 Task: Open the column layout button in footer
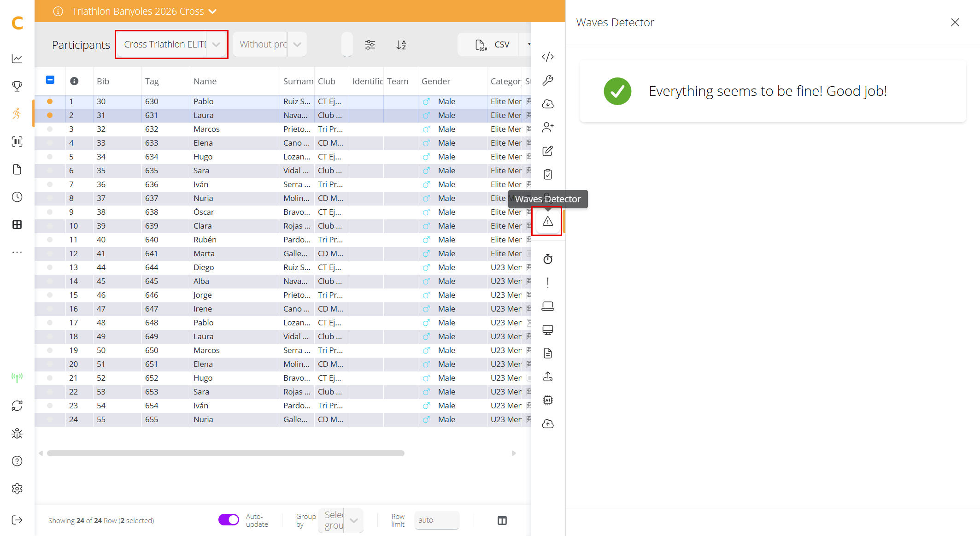tap(502, 520)
